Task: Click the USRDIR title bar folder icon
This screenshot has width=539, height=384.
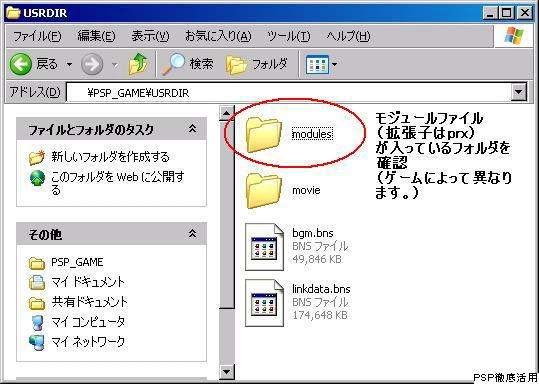Action: 13,12
